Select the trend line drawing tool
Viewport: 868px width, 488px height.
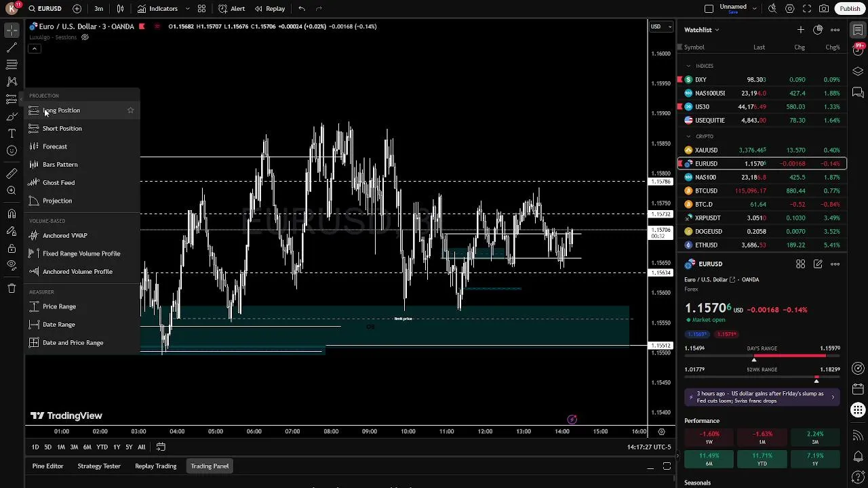pos(12,47)
